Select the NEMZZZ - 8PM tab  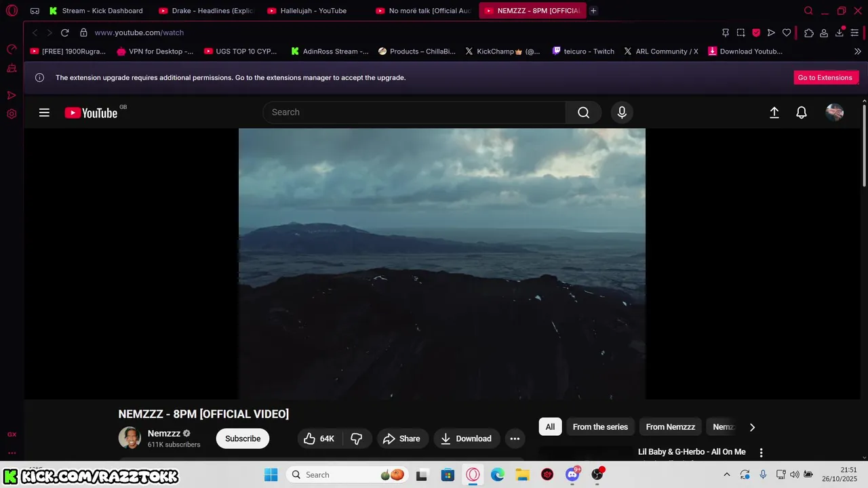point(532,11)
